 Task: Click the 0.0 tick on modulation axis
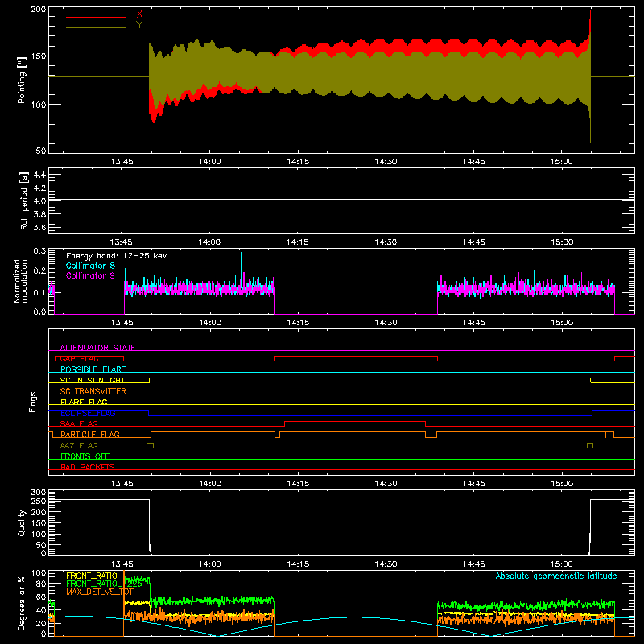pos(39,312)
